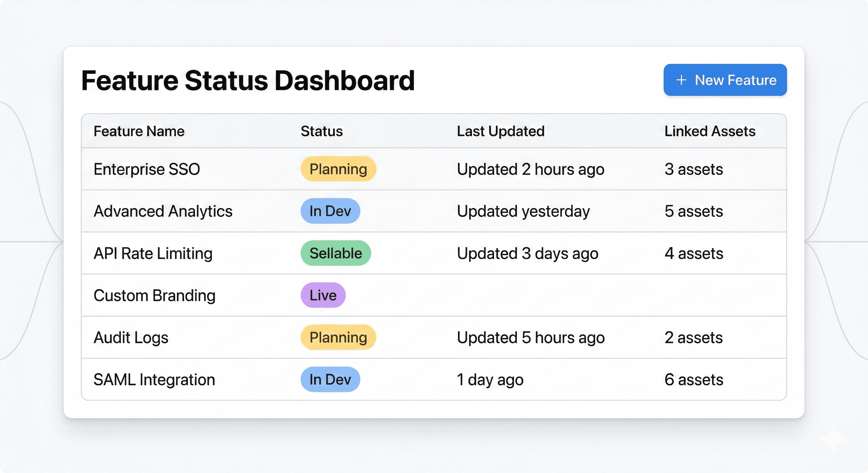Select the In Dev badge for SAML Integration

(330, 379)
